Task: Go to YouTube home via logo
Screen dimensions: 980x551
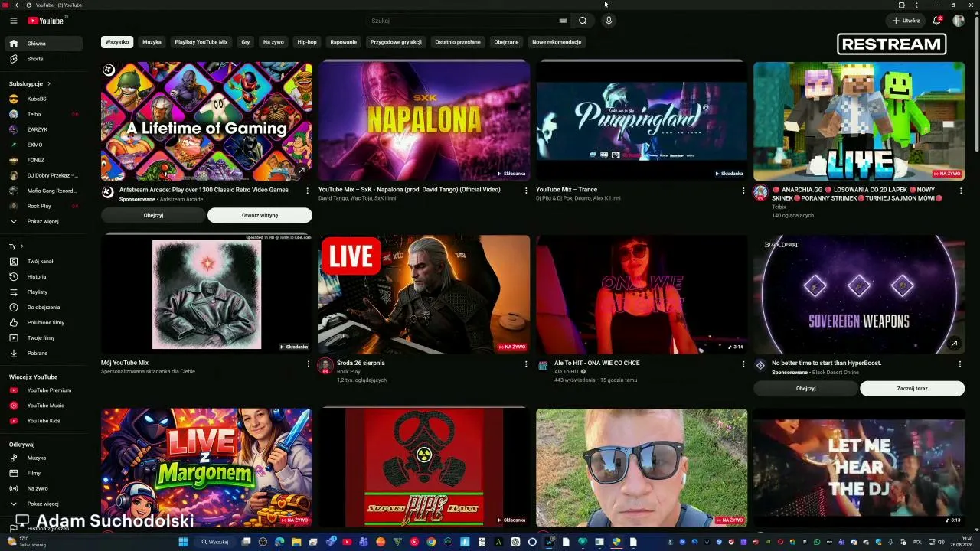Action: [x=46, y=21]
